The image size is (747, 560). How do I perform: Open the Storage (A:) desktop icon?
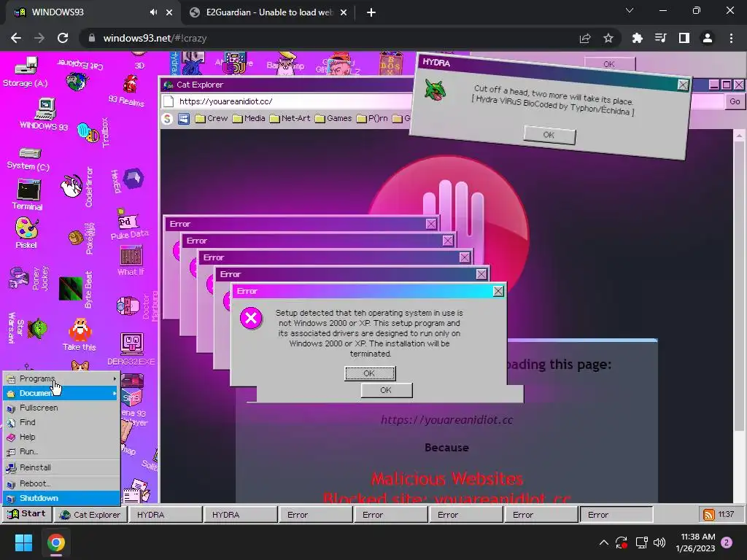coord(26,71)
